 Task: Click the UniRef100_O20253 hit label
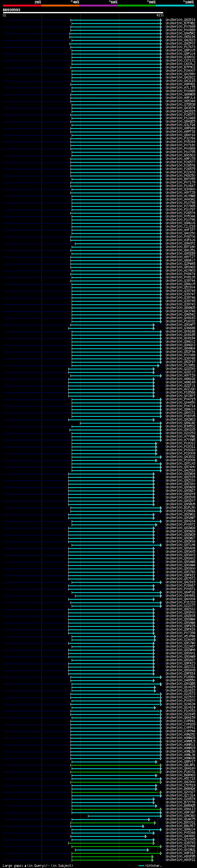(x=180, y=433)
